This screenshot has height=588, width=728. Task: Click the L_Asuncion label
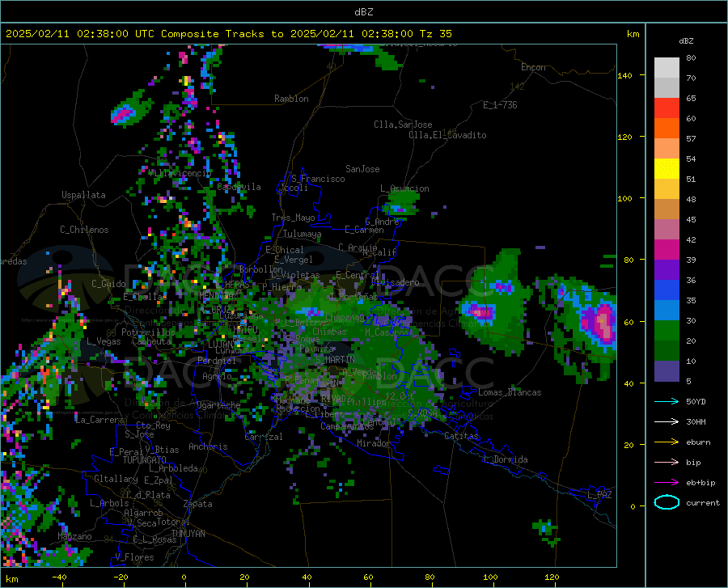point(404,188)
